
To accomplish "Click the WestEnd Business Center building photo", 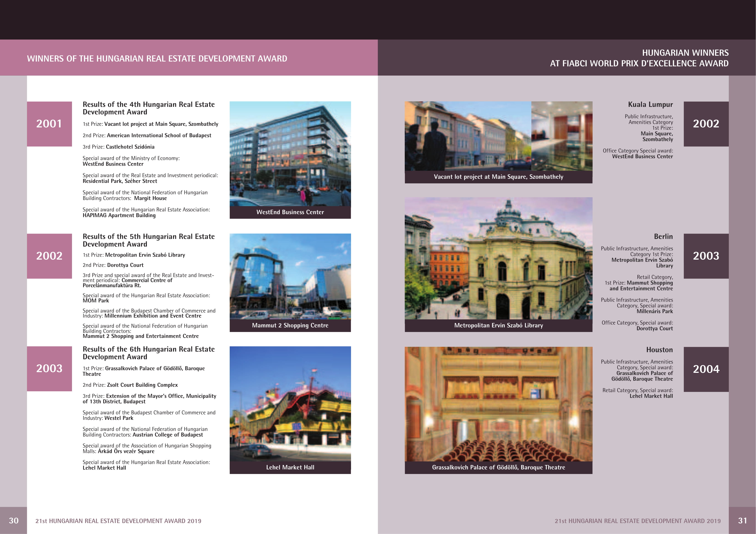I will pyautogui.click(x=290, y=154).
